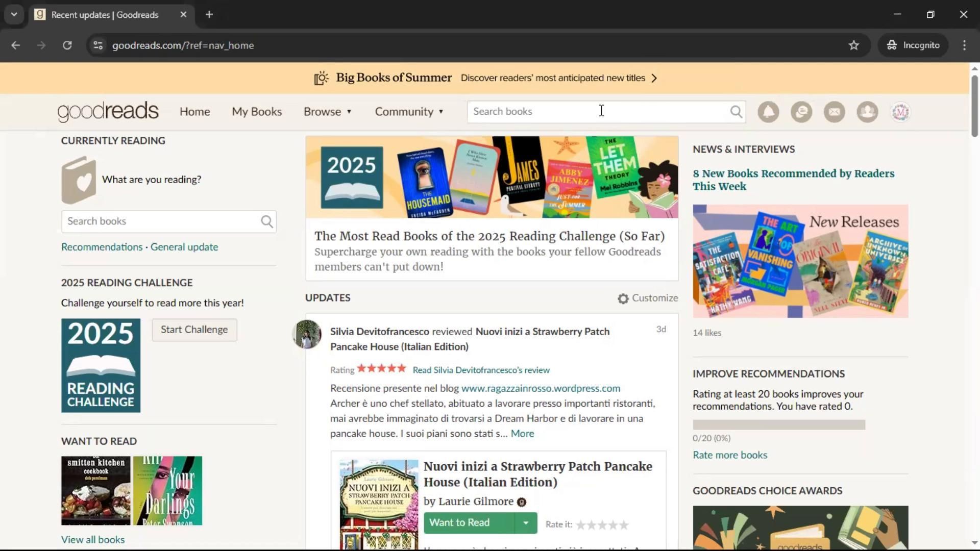Screen dimensions: 980x551
Task: Expand the Browse dropdown menu
Action: coord(327,112)
